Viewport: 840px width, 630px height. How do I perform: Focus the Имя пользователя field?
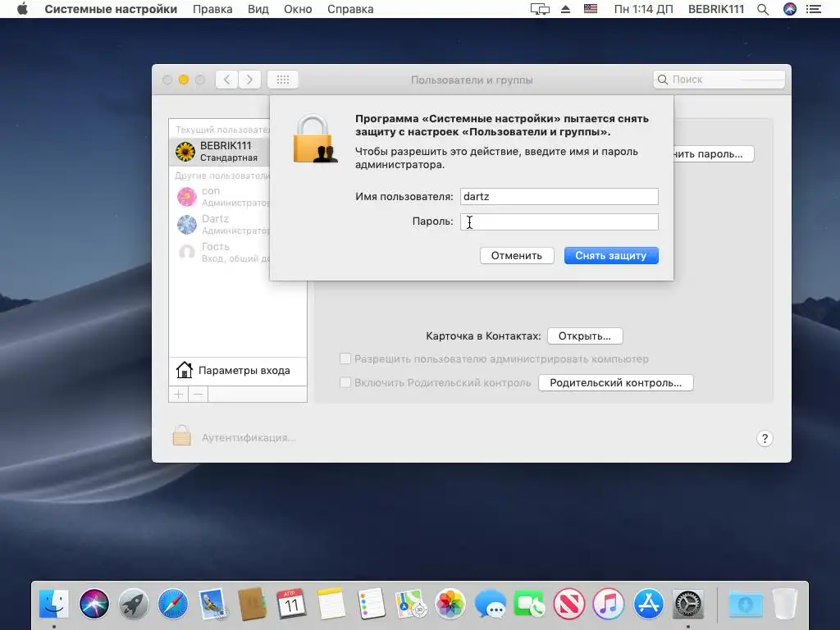click(559, 196)
